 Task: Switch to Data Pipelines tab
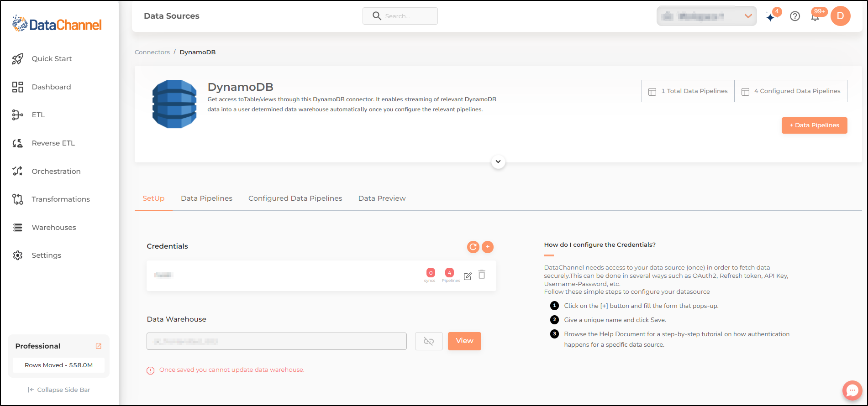tap(206, 198)
